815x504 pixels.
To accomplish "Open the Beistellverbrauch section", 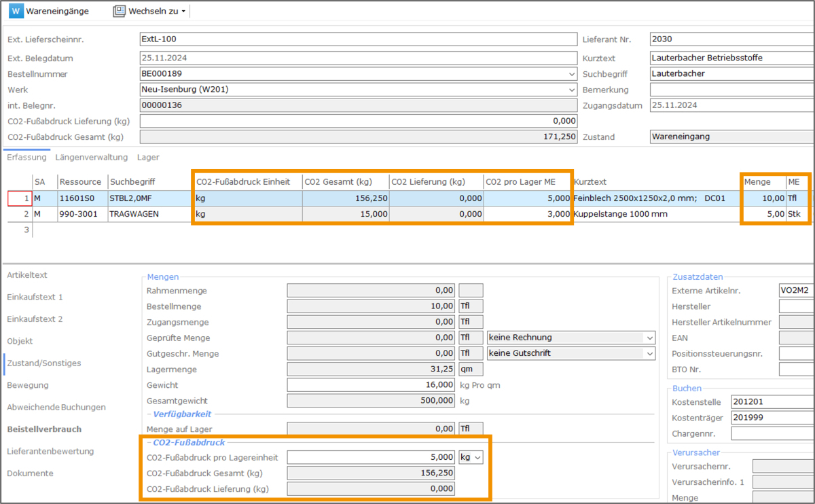I will [x=44, y=429].
